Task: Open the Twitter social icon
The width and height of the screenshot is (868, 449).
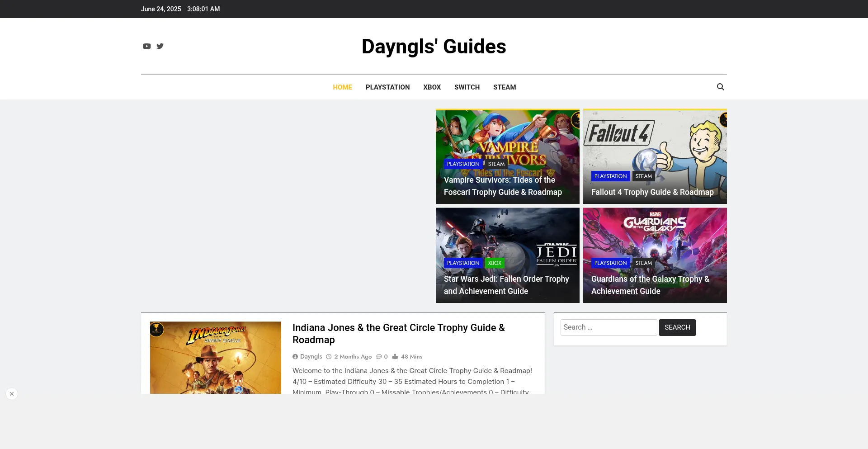Action: [x=160, y=46]
